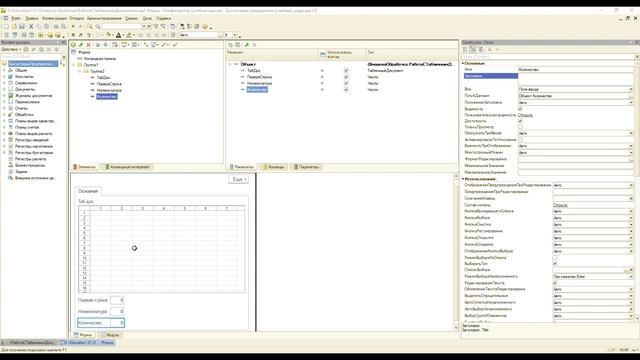The image size is (640, 360).
Task: Open the Вид dropdown showing 'Поле ввода'
Action: click(631, 89)
